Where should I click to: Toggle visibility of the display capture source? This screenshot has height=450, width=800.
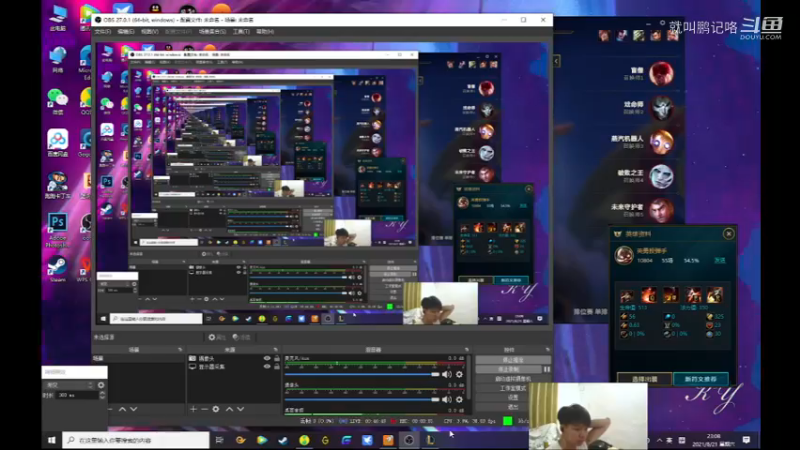click(267, 366)
